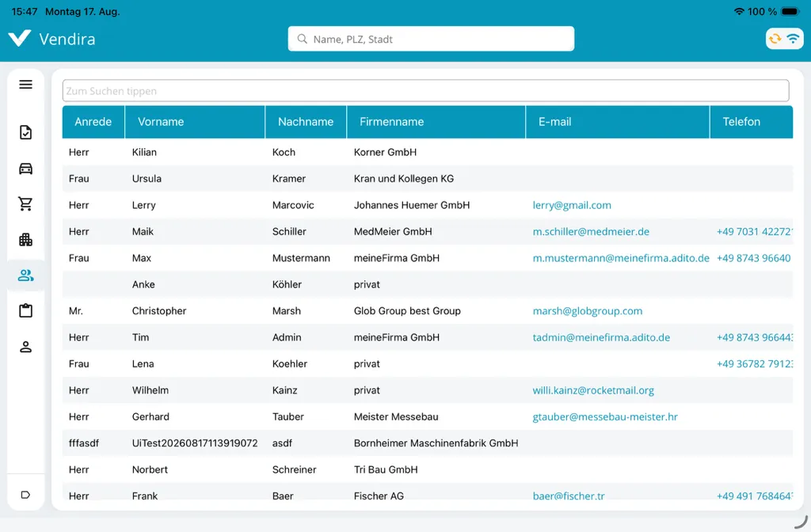Screen dimensions: 811x532
Task: Open email m.mustermann@meinefirma.adito.de
Action: click(621, 258)
